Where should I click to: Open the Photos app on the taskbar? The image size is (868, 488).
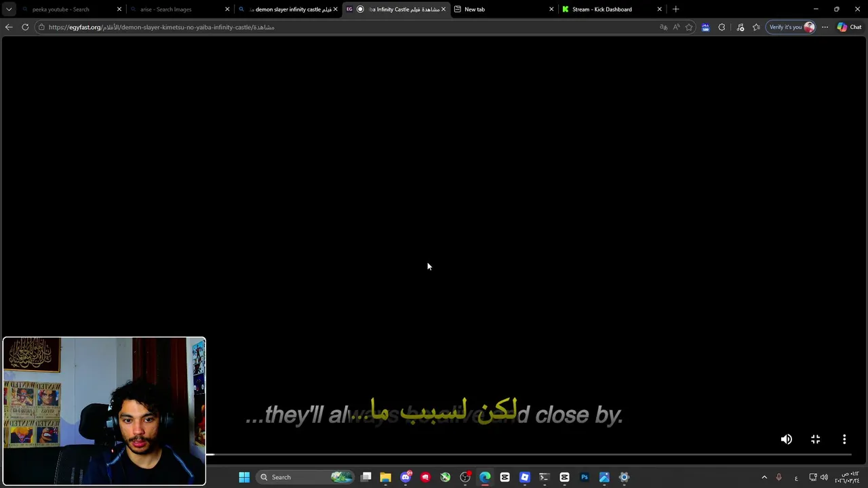[x=604, y=477]
